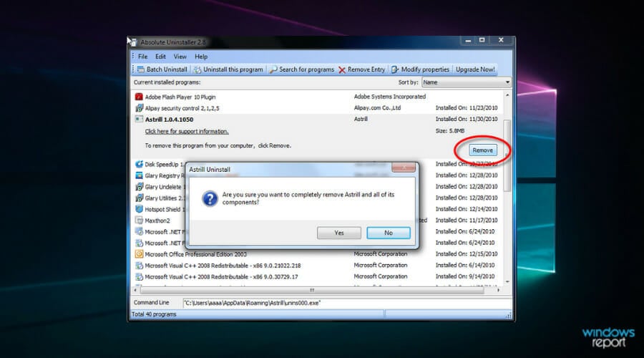Open the Sort by Name dropdown
The width and height of the screenshot is (644, 358).
pos(466,82)
